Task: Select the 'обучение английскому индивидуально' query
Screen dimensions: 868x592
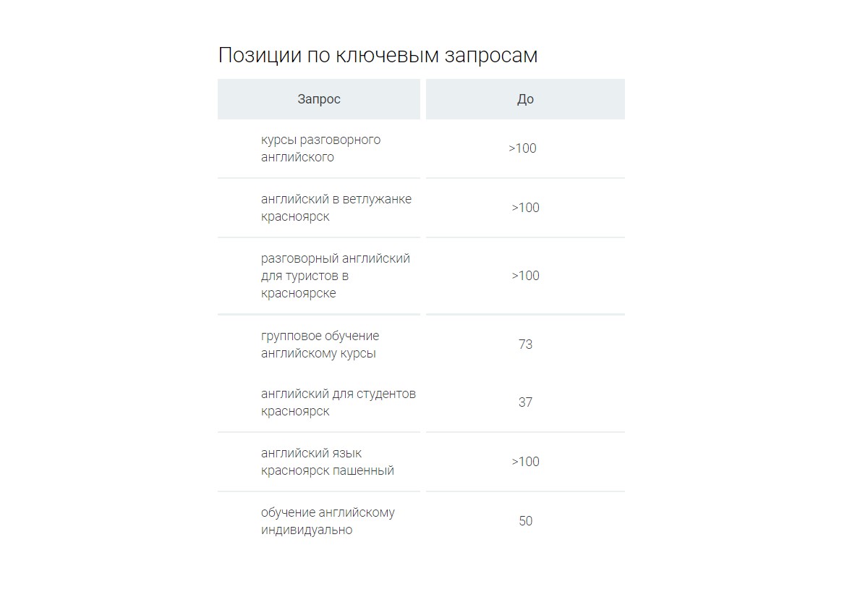Action: click(x=328, y=521)
